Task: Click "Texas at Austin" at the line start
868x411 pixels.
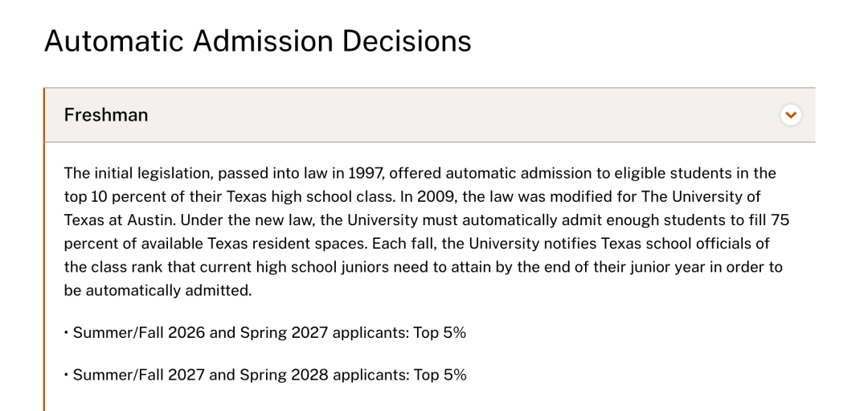Action: tap(120, 220)
